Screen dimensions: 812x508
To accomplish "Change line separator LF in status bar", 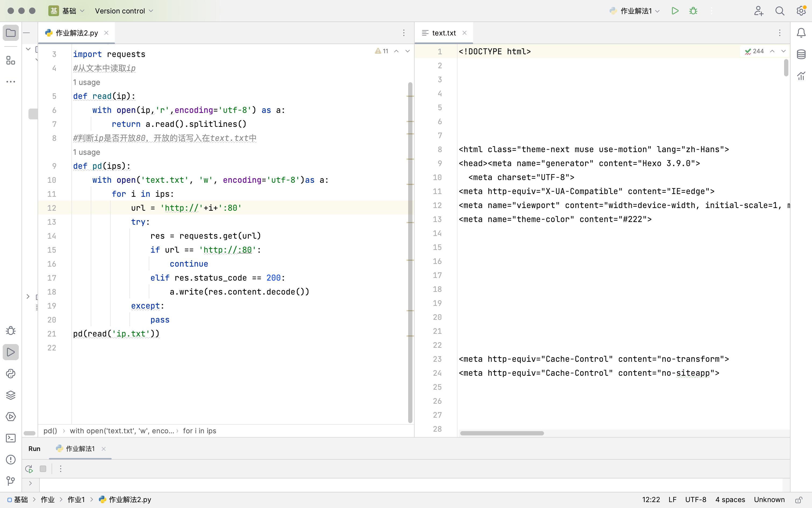I will 672,500.
